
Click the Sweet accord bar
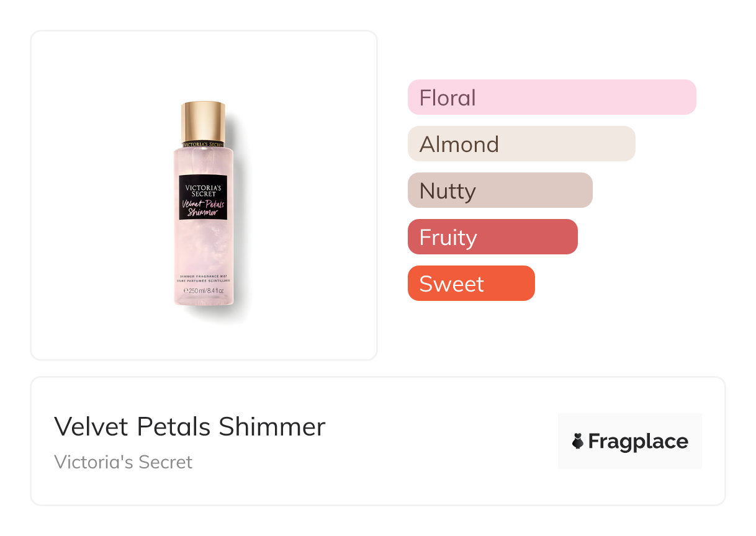[470, 284]
